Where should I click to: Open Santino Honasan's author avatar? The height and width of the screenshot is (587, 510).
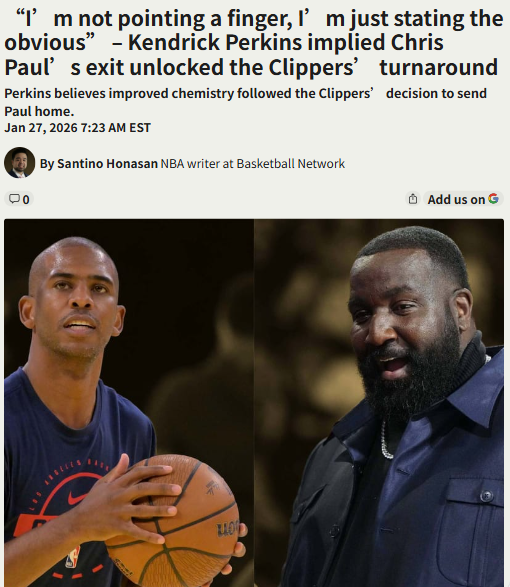[x=19, y=163]
